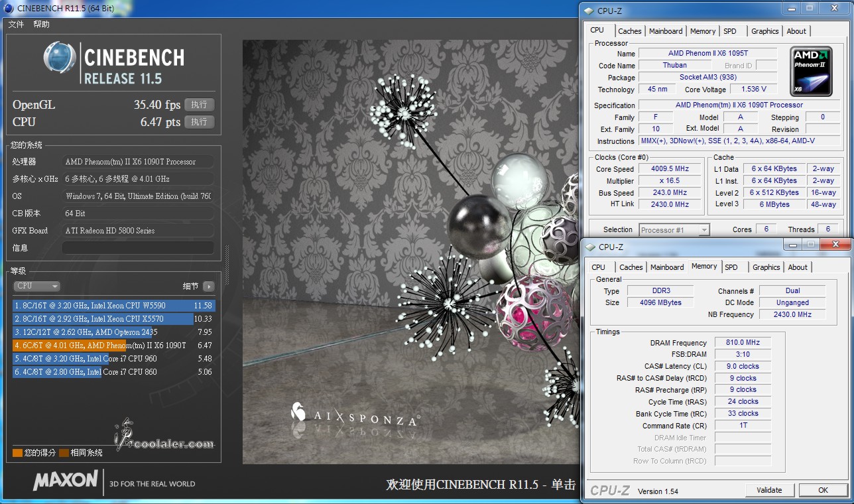Select the highlighted AMD Phenom II X6 1090T ranking row
The height and width of the screenshot is (504, 854).
tap(113, 346)
